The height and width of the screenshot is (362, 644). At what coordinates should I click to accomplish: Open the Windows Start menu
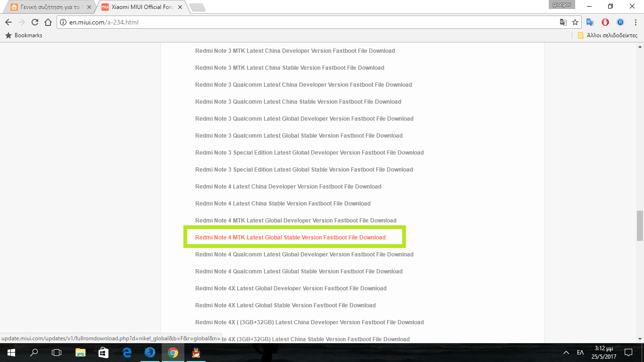click(x=11, y=353)
